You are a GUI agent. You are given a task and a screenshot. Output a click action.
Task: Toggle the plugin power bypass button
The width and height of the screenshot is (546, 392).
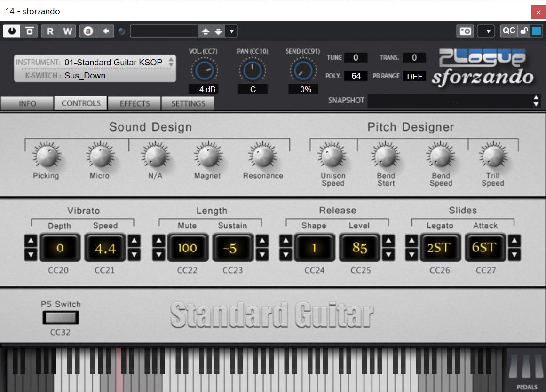coord(12,31)
